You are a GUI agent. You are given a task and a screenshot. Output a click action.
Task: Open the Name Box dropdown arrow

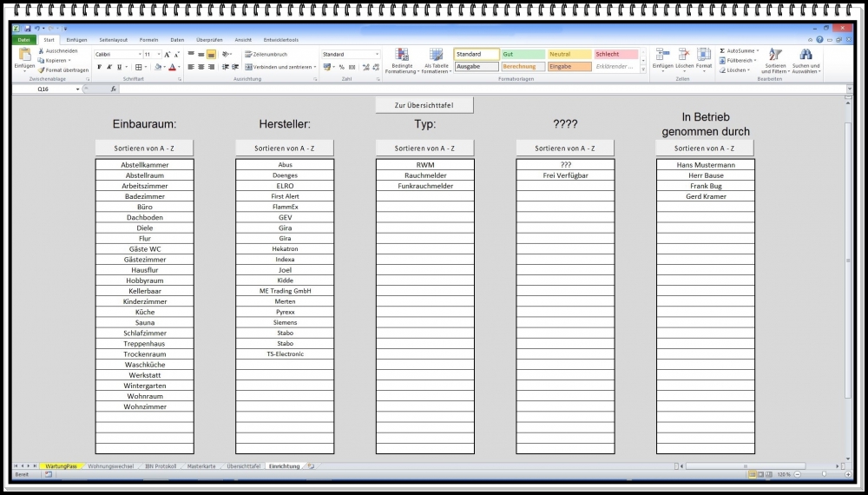78,89
